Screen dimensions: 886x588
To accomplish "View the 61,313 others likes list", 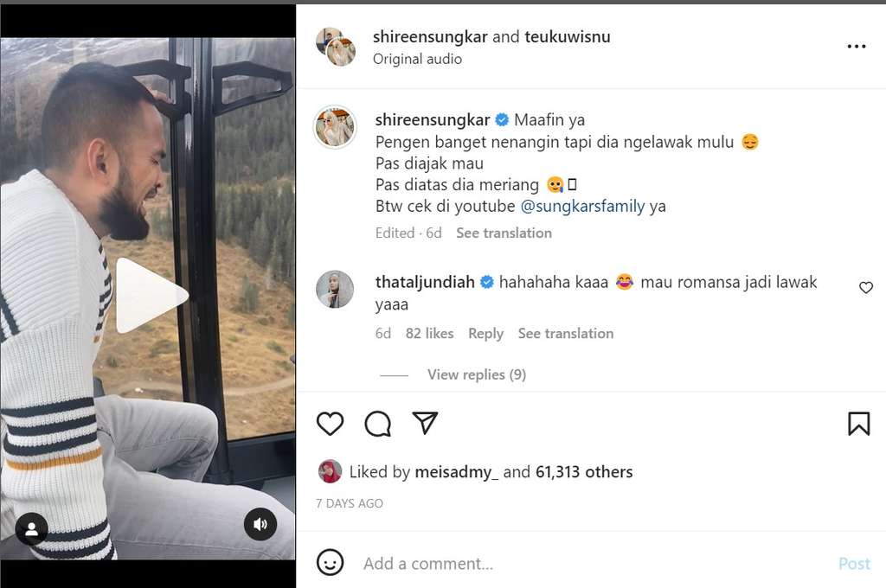I will click(x=584, y=472).
